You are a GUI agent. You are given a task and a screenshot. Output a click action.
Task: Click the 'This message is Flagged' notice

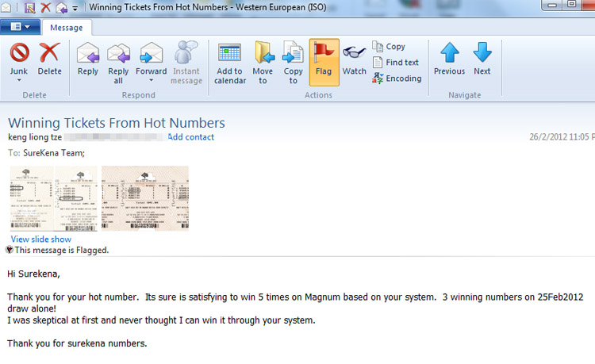click(x=61, y=251)
